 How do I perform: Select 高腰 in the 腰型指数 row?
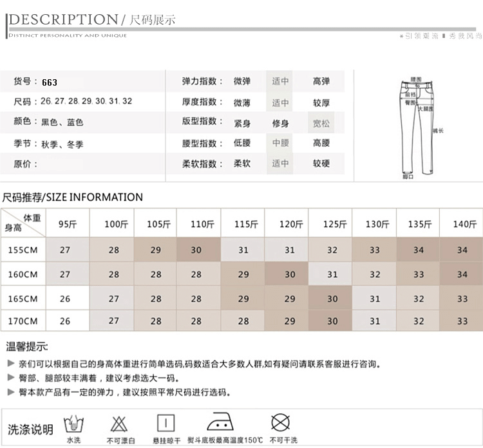(x=321, y=143)
